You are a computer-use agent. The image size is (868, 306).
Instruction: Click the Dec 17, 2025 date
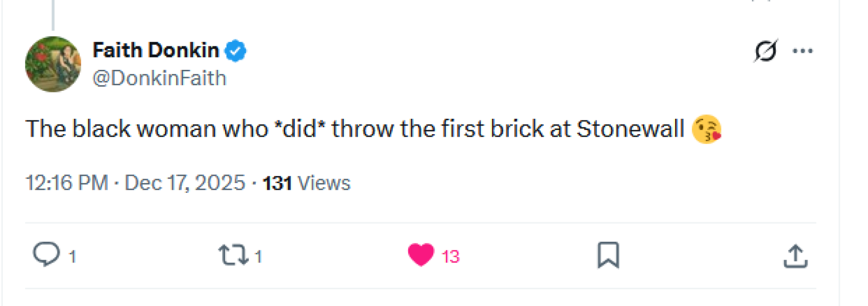click(185, 183)
